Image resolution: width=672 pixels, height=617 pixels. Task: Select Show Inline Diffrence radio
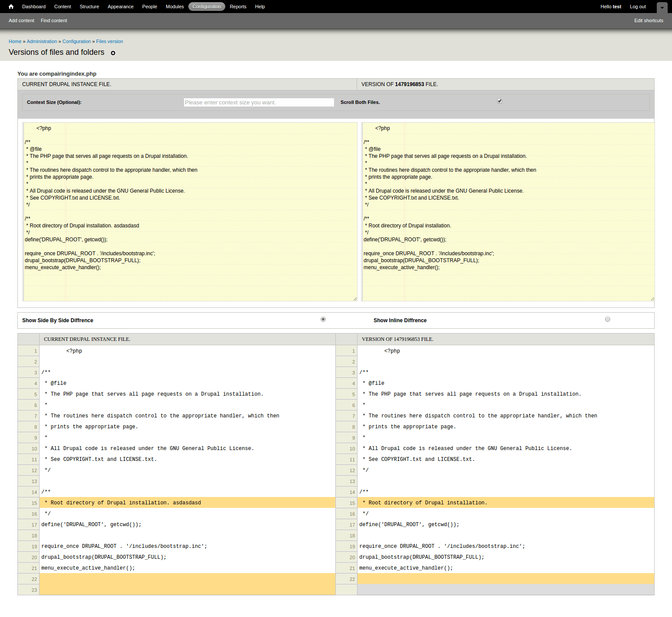608,319
